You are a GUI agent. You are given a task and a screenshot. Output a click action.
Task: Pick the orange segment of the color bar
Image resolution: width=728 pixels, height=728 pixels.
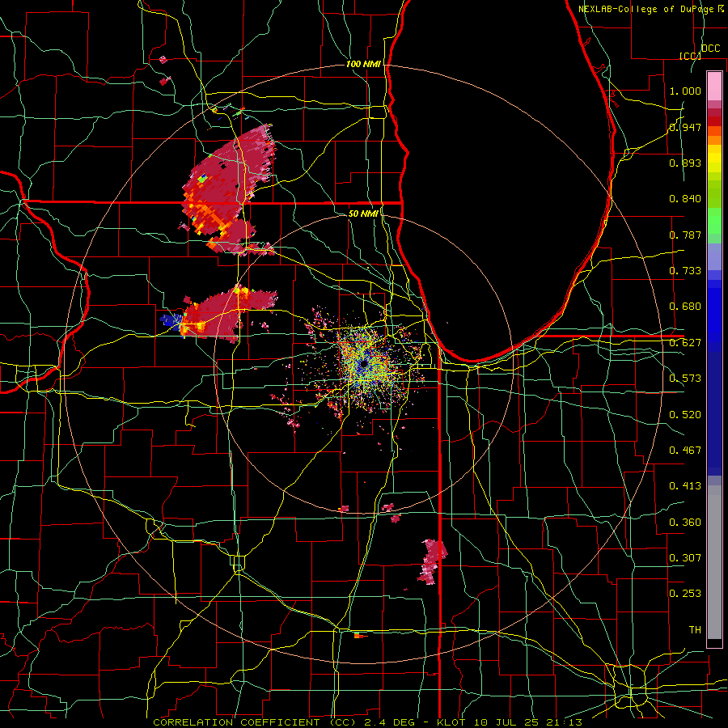click(714, 140)
